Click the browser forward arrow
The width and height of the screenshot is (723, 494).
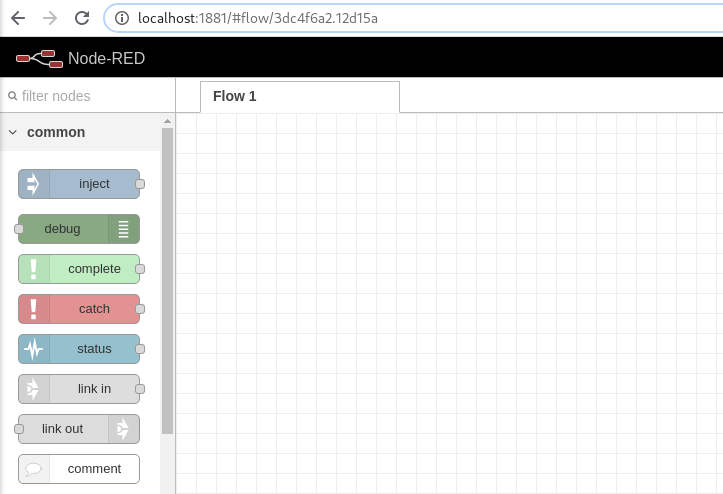(50, 18)
